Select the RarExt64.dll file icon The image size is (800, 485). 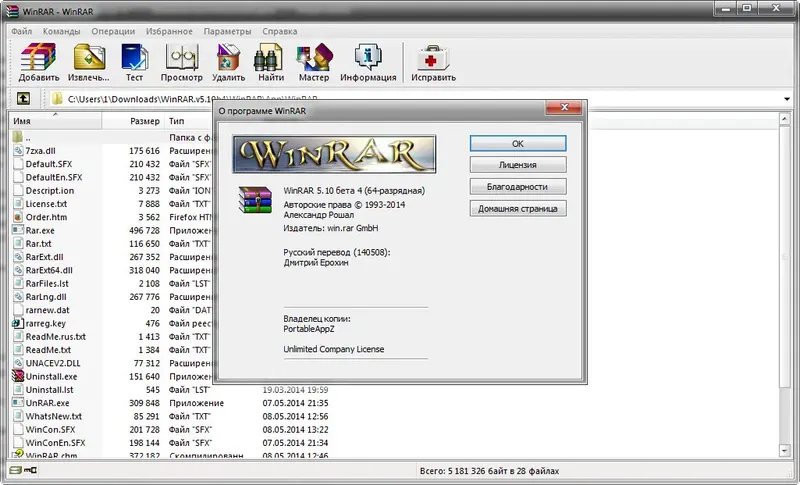pyautogui.click(x=18, y=270)
